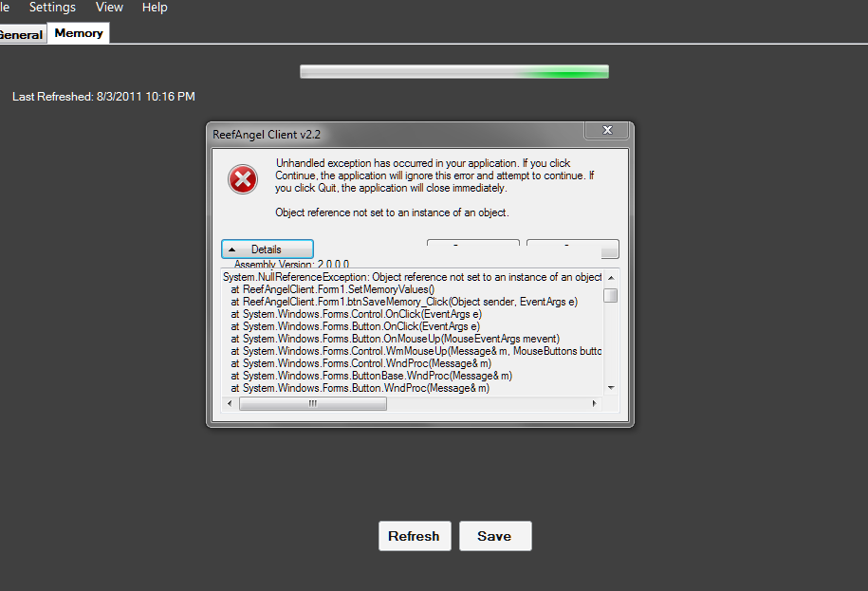Click the 'Control.WndProc(Message& m)' line
868x591 pixels.
[360, 363]
